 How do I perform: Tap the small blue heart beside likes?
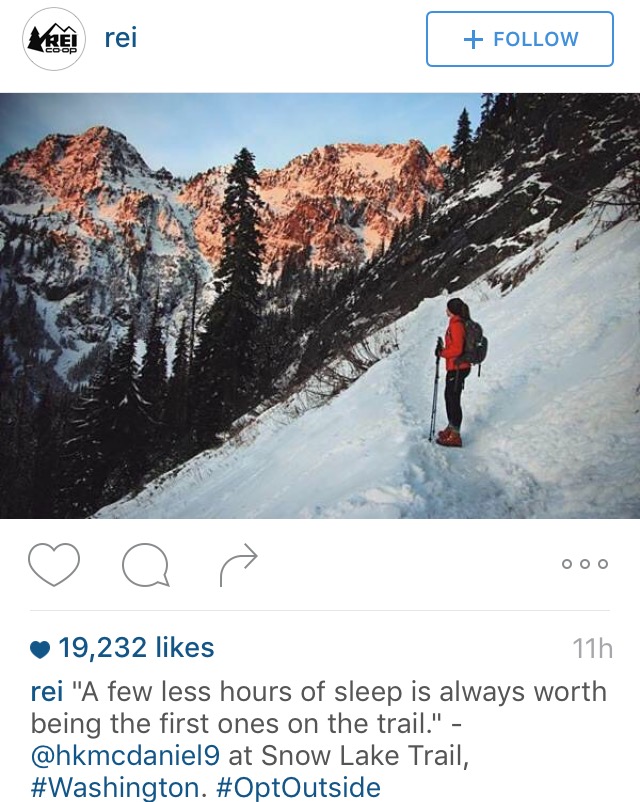40,649
